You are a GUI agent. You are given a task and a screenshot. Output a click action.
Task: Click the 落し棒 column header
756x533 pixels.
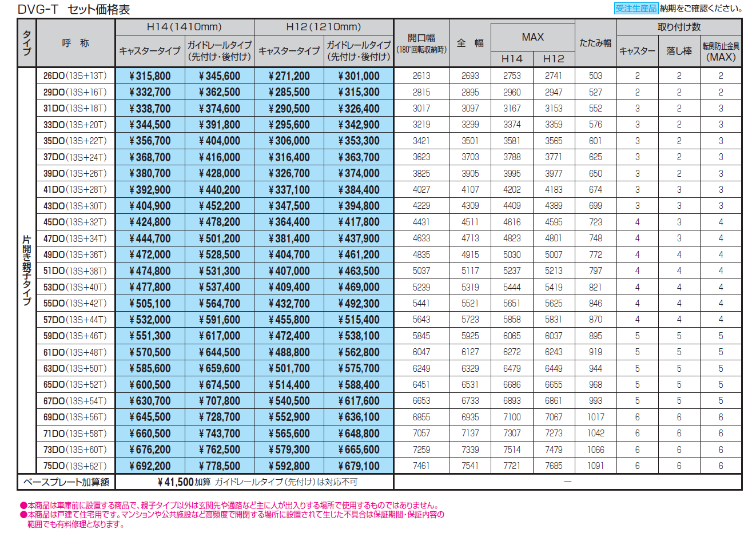679,51
